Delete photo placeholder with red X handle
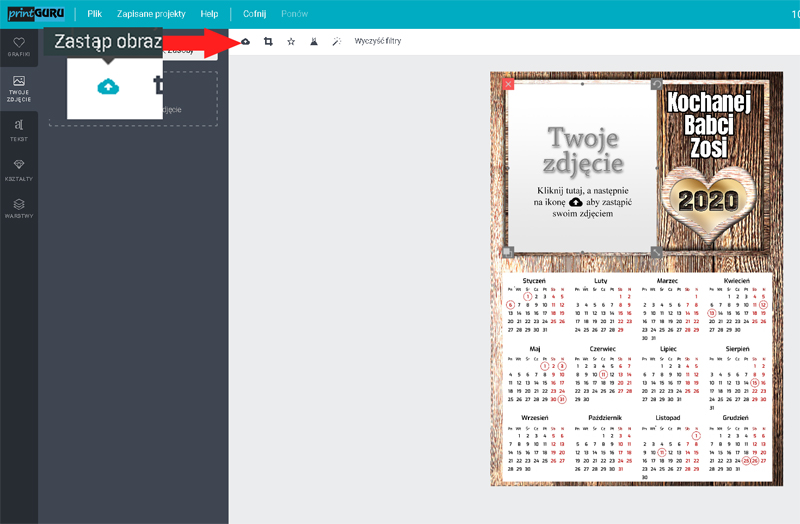This screenshot has height=524, width=800. (x=509, y=84)
